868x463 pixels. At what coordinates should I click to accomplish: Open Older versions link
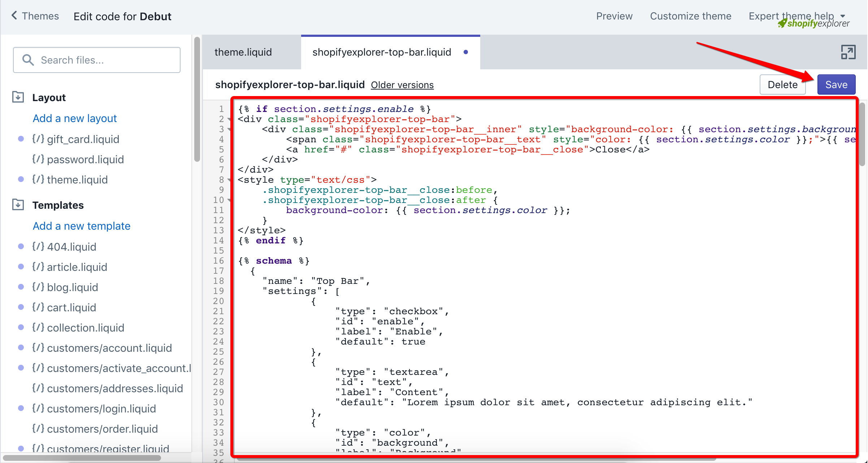(x=402, y=85)
